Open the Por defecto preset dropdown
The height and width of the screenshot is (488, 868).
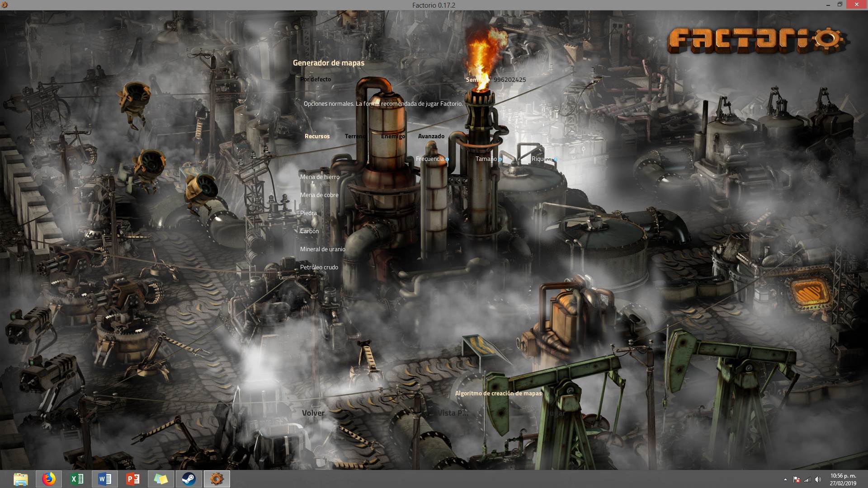click(316, 79)
